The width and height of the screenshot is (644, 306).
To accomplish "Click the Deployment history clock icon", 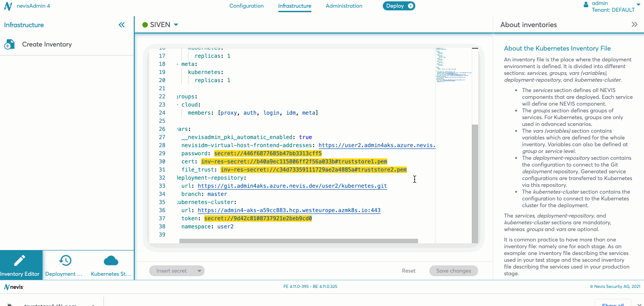I will coord(65,260).
